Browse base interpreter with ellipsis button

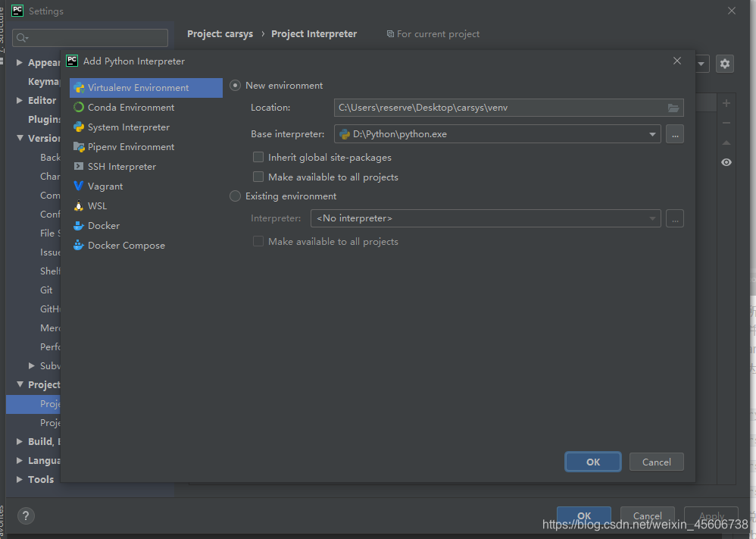pos(675,134)
